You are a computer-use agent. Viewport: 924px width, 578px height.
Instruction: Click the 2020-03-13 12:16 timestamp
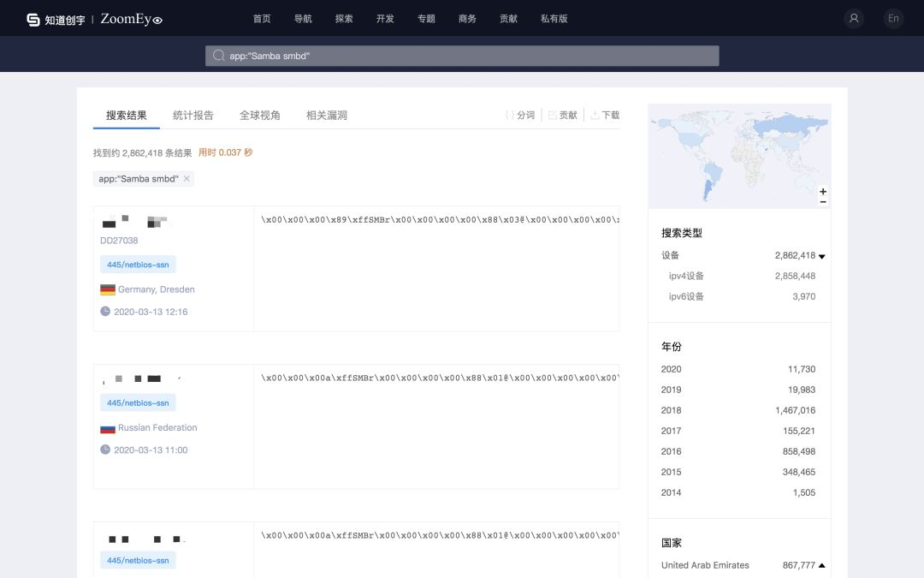point(151,312)
